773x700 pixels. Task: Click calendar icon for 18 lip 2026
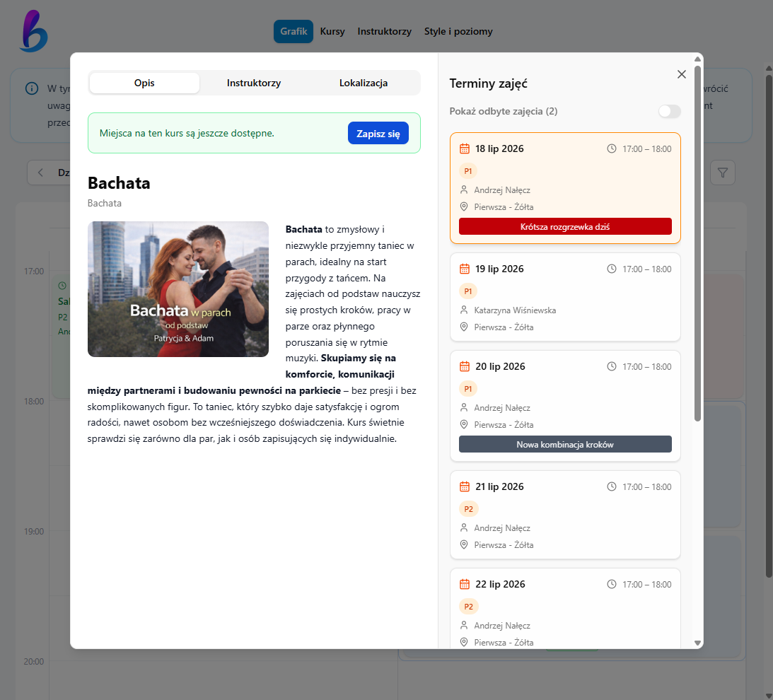coord(465,149)
